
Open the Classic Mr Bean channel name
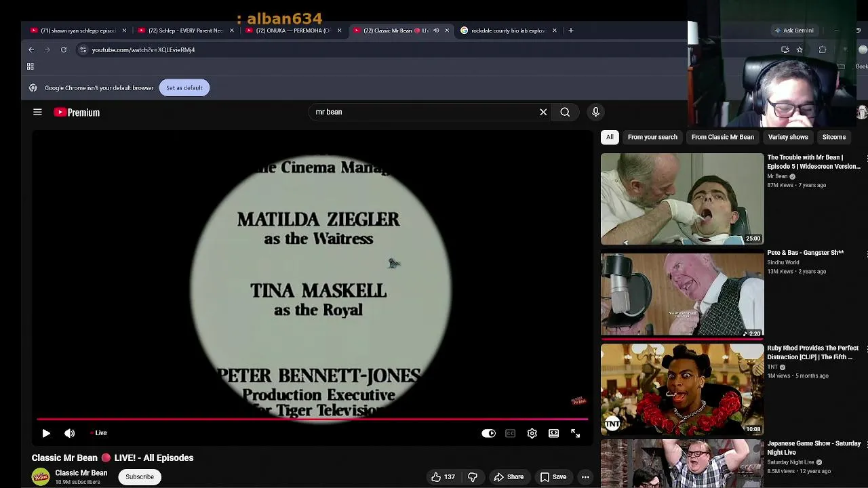tap(81, 473)
